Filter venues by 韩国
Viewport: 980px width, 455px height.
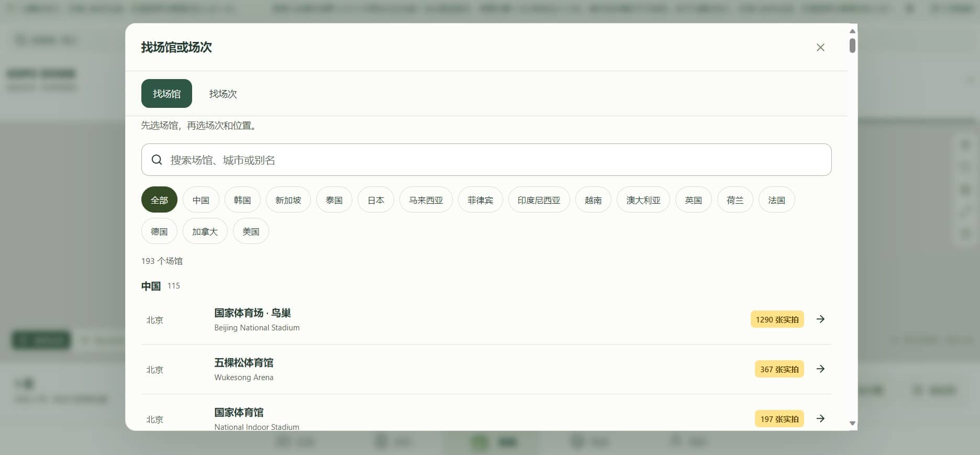click(x=242, y=200)
